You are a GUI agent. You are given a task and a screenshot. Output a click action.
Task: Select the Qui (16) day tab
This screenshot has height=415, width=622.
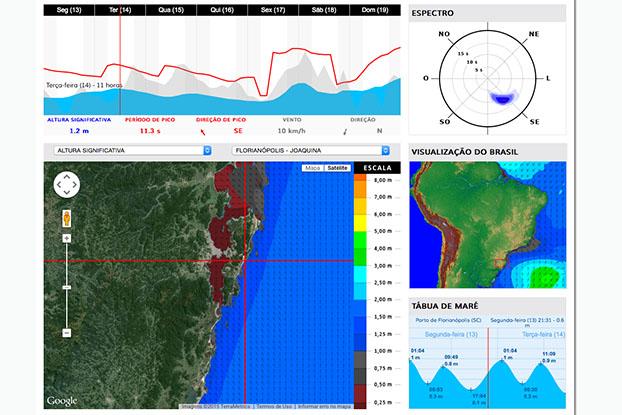(222, 10)
